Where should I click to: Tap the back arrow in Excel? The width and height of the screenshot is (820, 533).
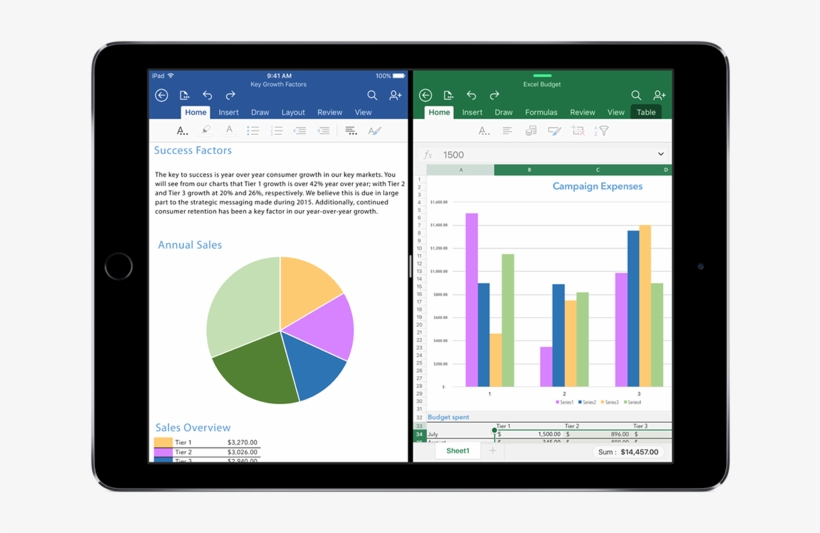[x=426, y=95]
